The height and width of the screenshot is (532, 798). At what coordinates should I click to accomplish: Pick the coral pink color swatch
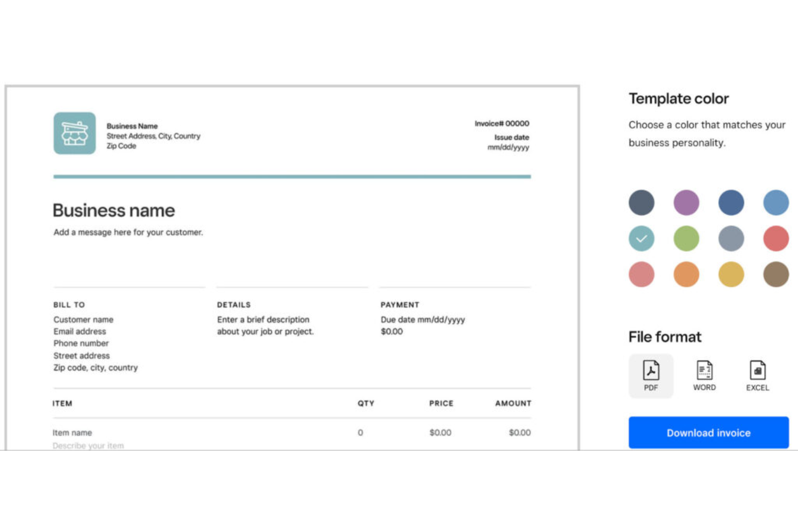click(x=641, y=274)
